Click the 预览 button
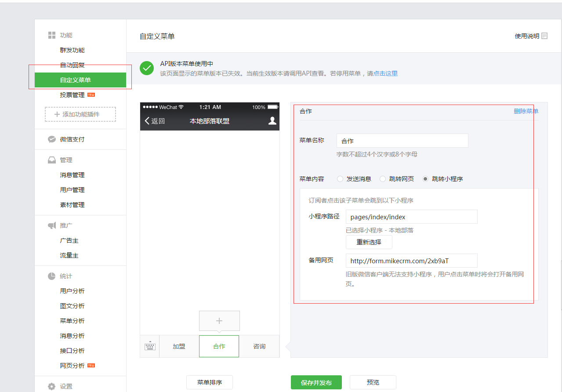Viewport: 562px width, 392px height. click(373, 382)
